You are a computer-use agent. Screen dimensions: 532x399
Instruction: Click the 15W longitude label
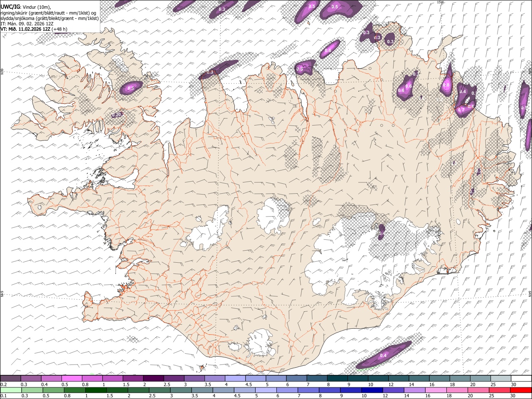pyautogui.click(x=441, y=2)
